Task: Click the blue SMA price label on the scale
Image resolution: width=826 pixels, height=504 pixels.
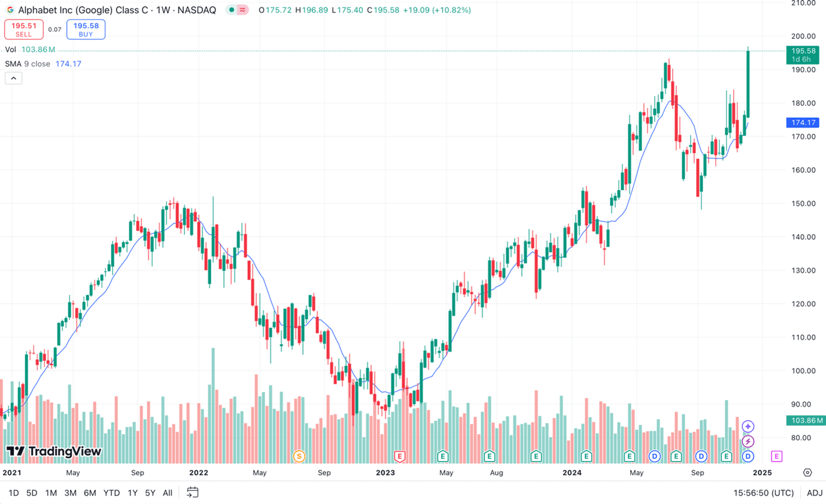Action: 803,122
